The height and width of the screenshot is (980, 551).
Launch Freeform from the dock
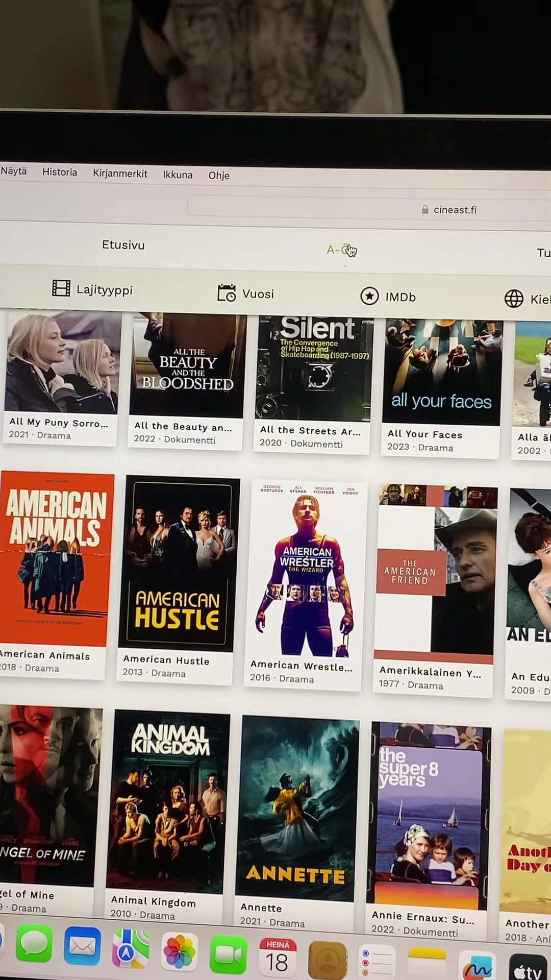477,966
